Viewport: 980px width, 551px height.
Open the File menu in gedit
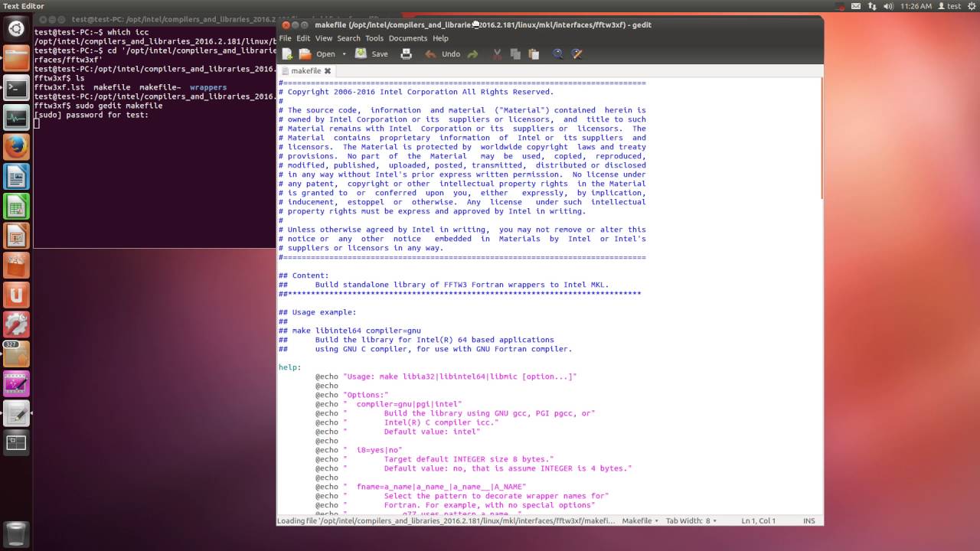285,38
